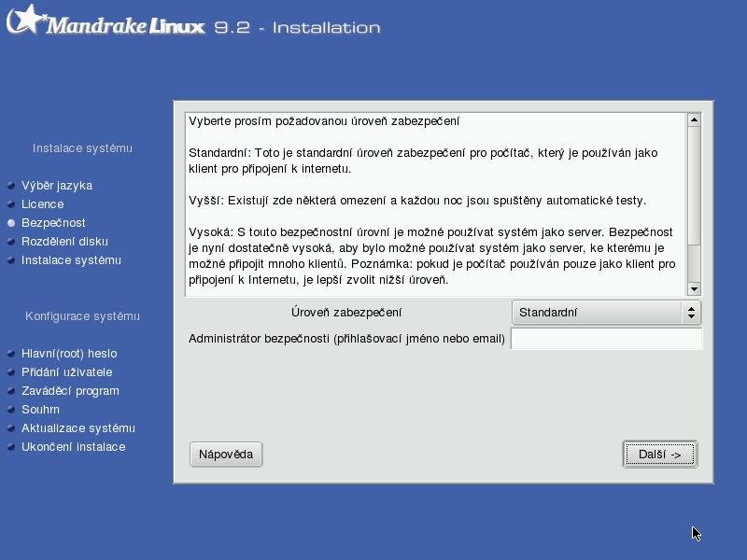Select the Aktualizace systému step
Screen dimensions: 747x560
[78, 428]
